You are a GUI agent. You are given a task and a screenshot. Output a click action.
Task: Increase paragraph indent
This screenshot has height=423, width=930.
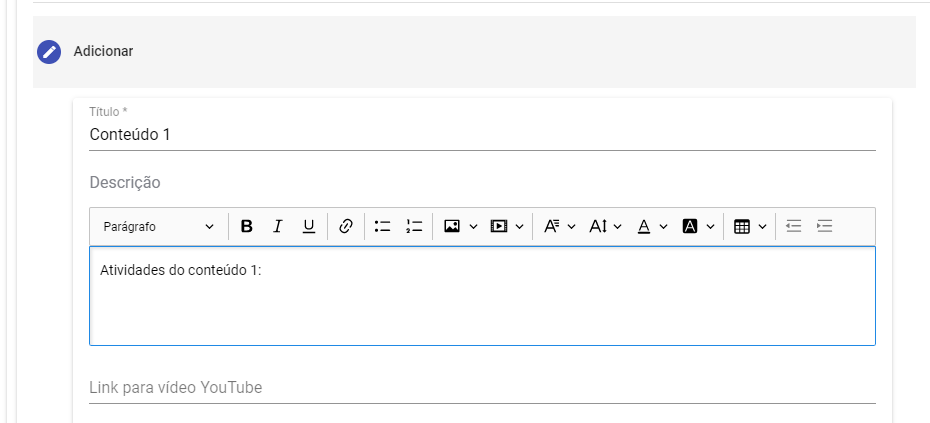824,227
